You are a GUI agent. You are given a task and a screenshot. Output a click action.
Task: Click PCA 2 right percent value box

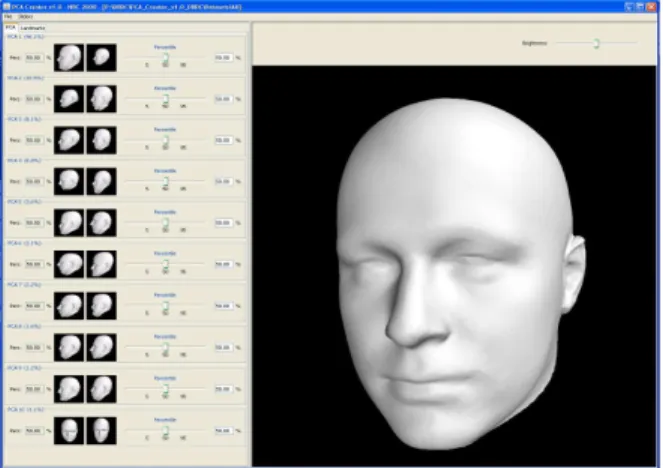click(223, 99)
